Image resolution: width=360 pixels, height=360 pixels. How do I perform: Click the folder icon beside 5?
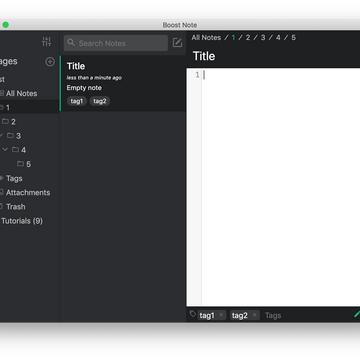(x=20, y=164)
